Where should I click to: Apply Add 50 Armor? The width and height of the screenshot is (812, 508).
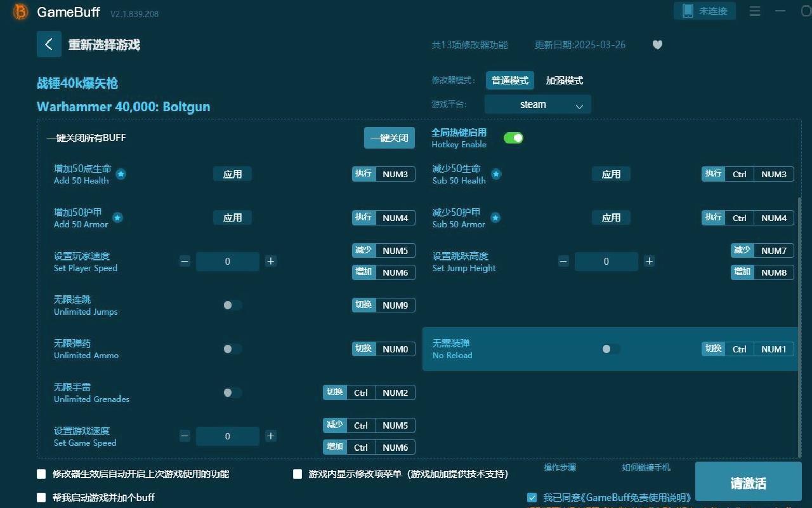point(232,218)
